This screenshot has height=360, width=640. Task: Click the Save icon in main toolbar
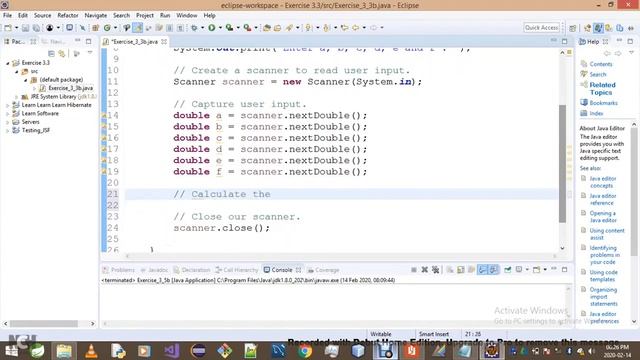coord(25,28)
